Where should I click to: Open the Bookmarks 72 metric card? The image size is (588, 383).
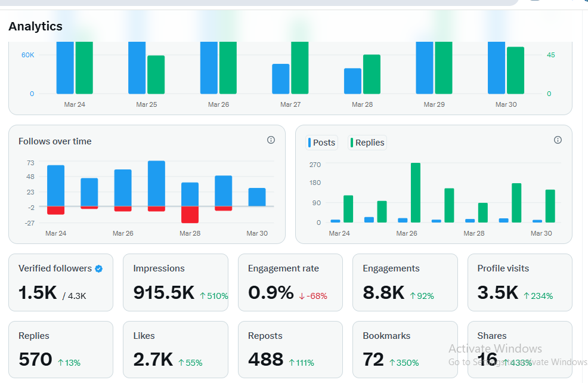[405, 349]
